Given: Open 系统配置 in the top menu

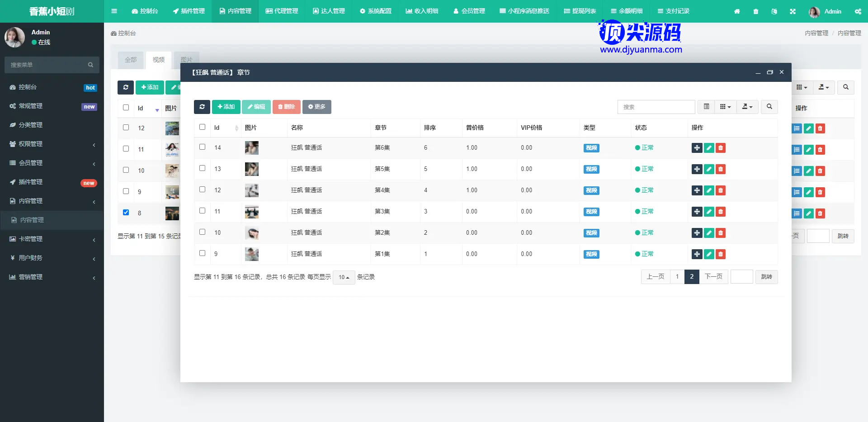Looking at the screenshot, I should click(375, 11).
